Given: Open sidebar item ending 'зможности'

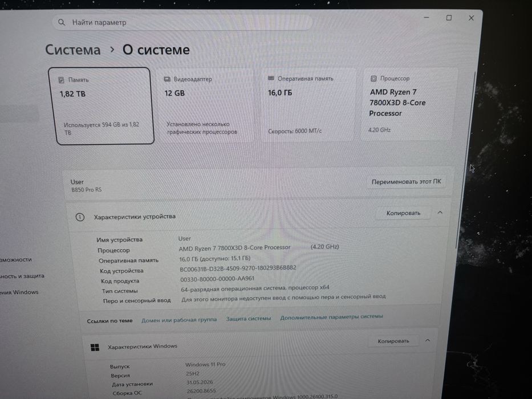Looking at the screenshot, I should pos(15,259).
